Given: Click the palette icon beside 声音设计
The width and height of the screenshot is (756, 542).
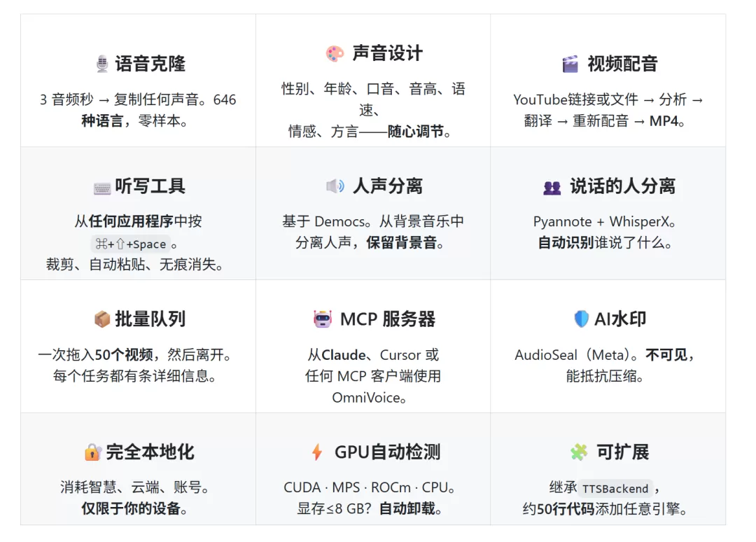Looking at the screenshot, I should coord(335,53).
